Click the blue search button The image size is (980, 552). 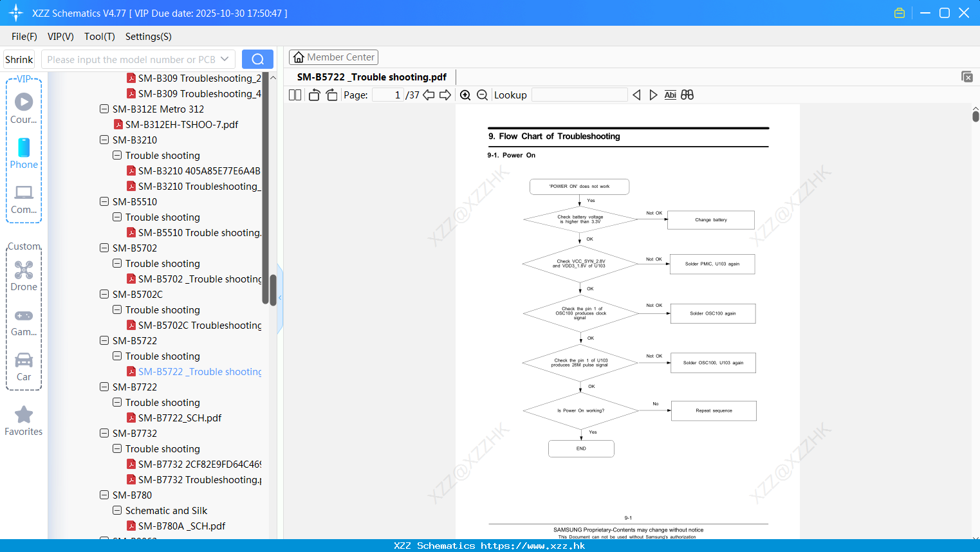257,59
